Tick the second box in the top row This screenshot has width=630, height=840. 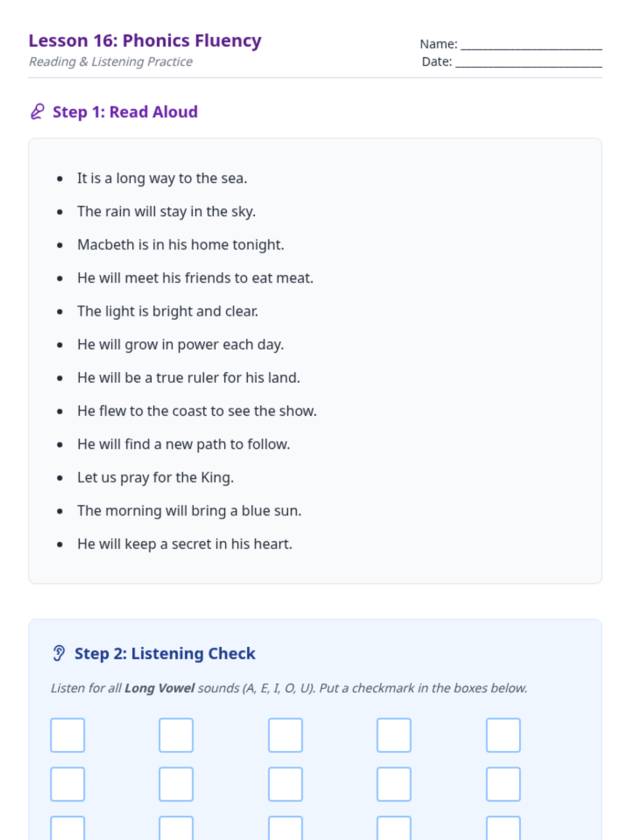coord(176,735)
